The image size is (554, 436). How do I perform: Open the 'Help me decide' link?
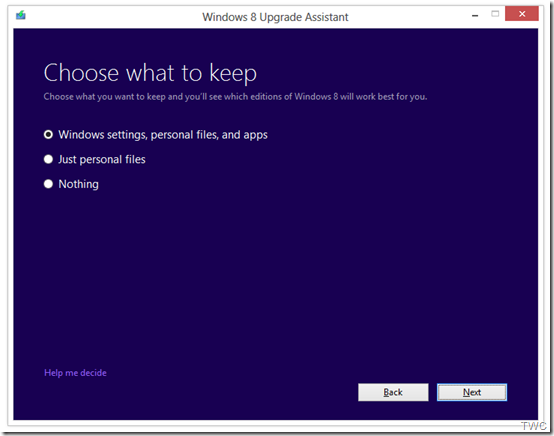point(75,373)
